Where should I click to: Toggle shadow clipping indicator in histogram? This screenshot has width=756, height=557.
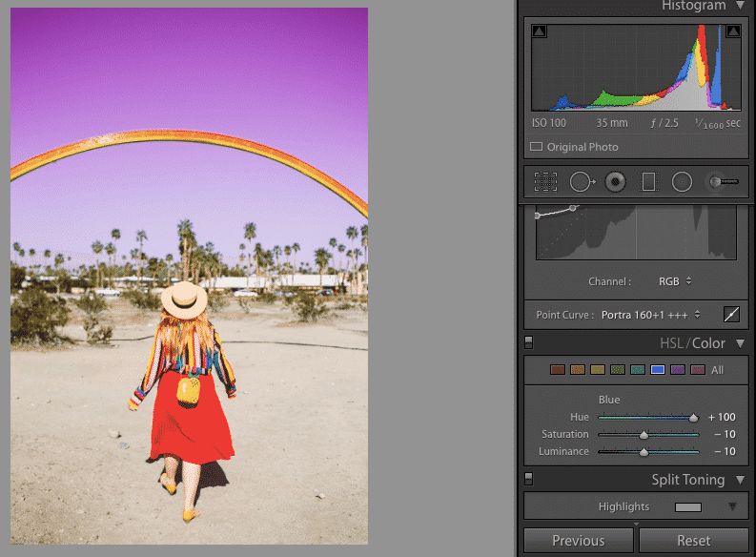pos(539,31)
